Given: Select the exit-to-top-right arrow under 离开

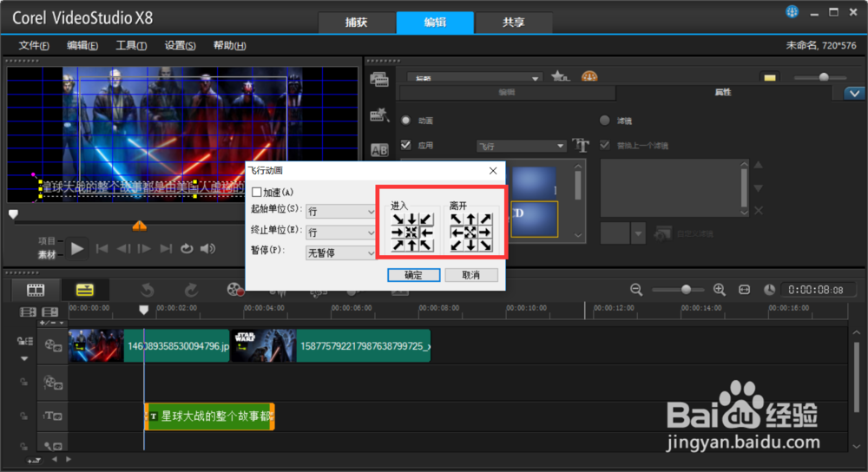Looking at the screenshot, I should (x=485, y=220).
